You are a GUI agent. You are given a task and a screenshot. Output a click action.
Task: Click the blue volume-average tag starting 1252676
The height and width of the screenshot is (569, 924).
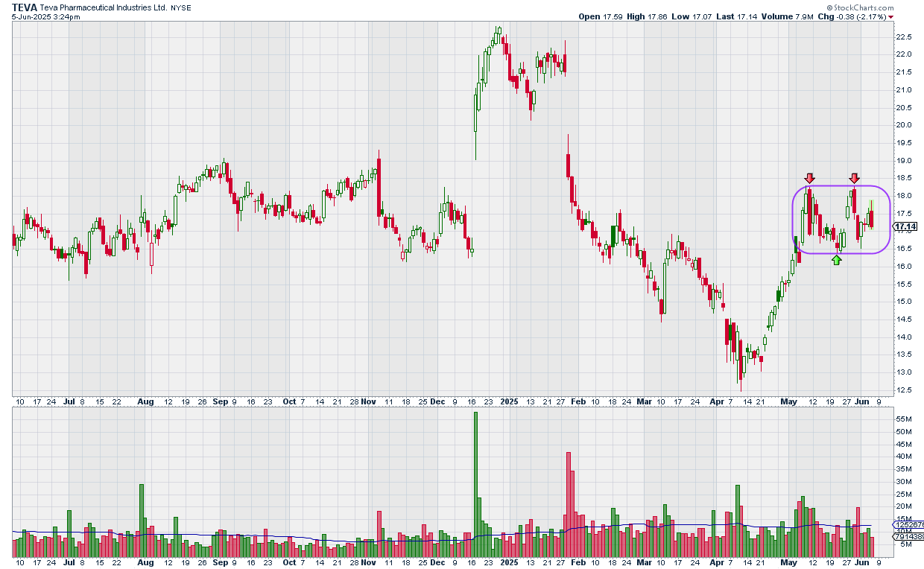point(908,525)
